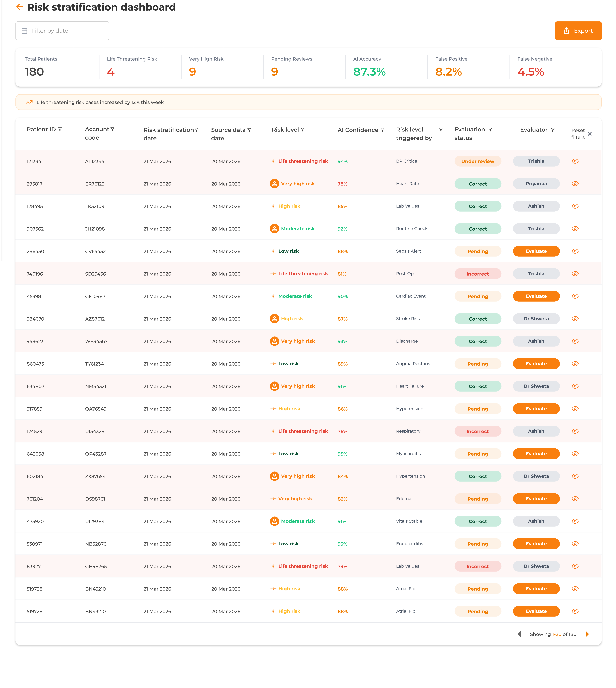
Task: Click the eye icon for patient 761204
Action: (575, 499)
